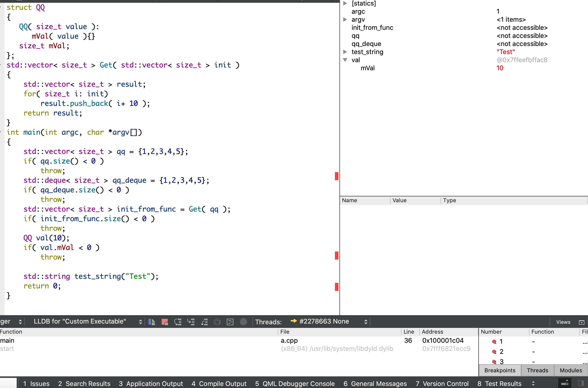The width and height of the screenshot is (588, 388).
Task: Click the File column header in stack view
Action: pyautogui.click(x=340, y=332)
